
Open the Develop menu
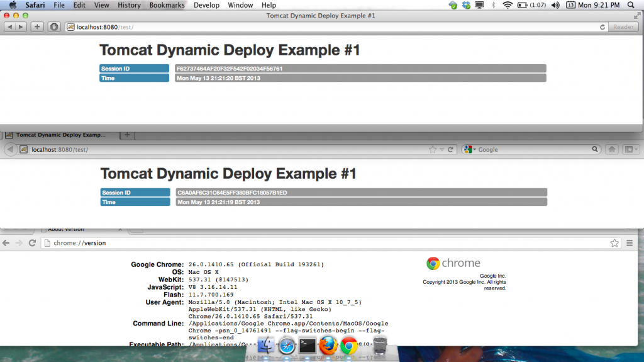click(207, 5)
